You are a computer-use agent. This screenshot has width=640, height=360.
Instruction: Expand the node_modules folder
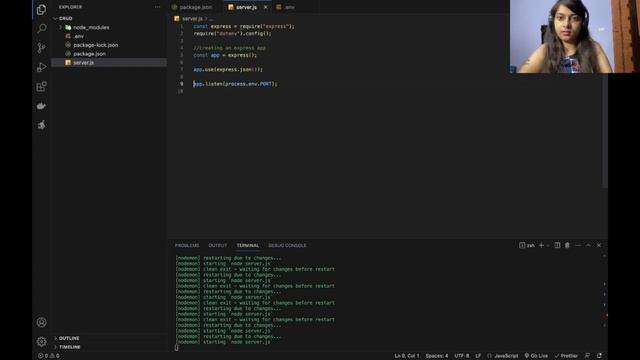[x=109, y=27]
